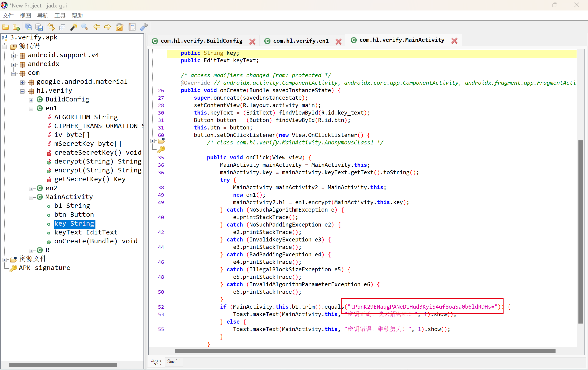Select btn Button field in tree
Viewport: 588px width, 370px height.
(74, 215)
